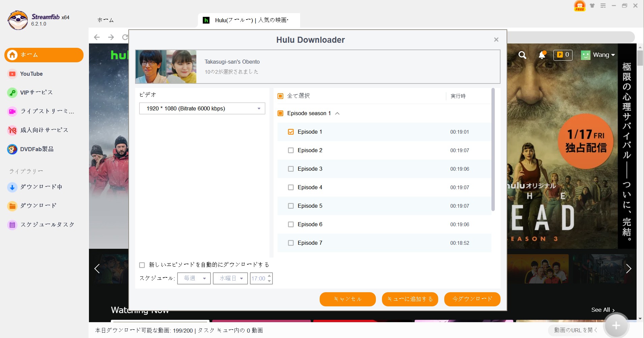This screenshot has height=338, width=644.
Task: Close the Hulu Downloader dialog
Action: (x=496, y=40)
